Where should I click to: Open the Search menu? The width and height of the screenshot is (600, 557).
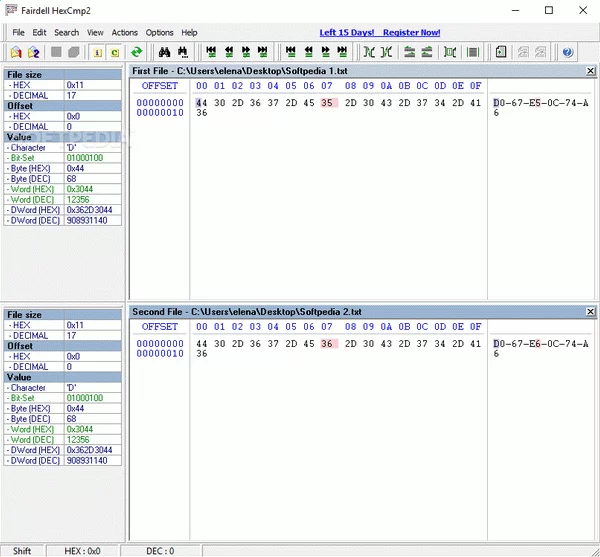(67, 33)
